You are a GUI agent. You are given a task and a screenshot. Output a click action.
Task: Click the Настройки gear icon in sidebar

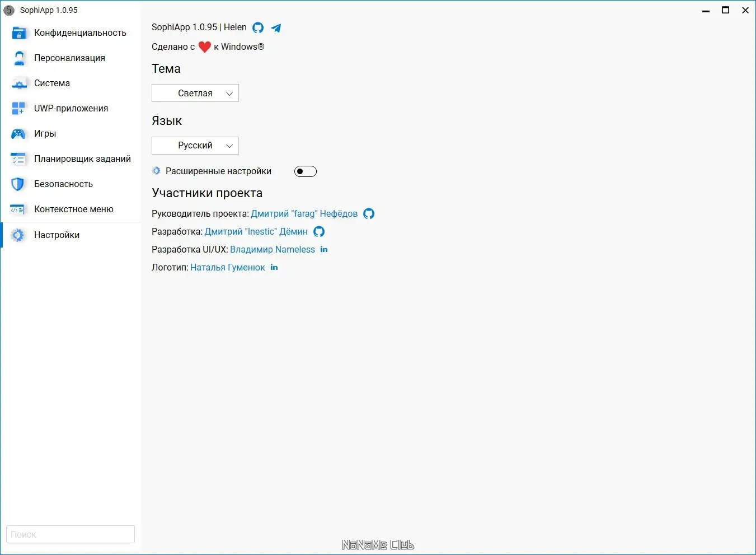pyautogui.click(x=18, y=235)
